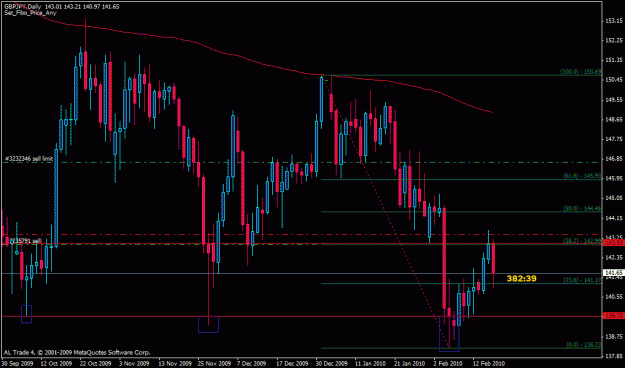Viewport: 625px width, 368px height.
Task: Click 137.85 on the price axis
Action: [x=614, y=356]
